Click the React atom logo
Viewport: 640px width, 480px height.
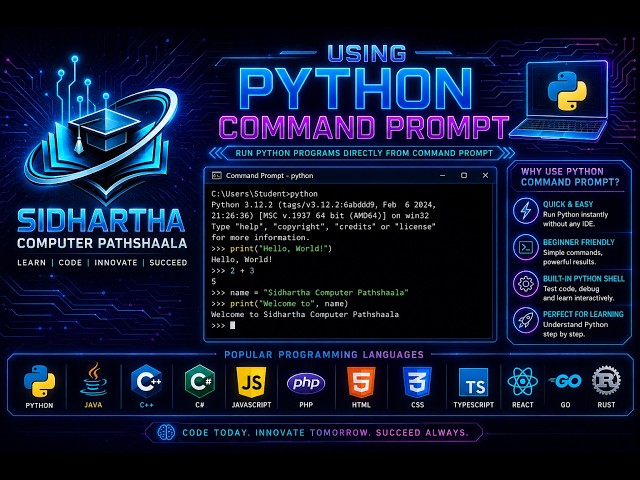(523, 381)
